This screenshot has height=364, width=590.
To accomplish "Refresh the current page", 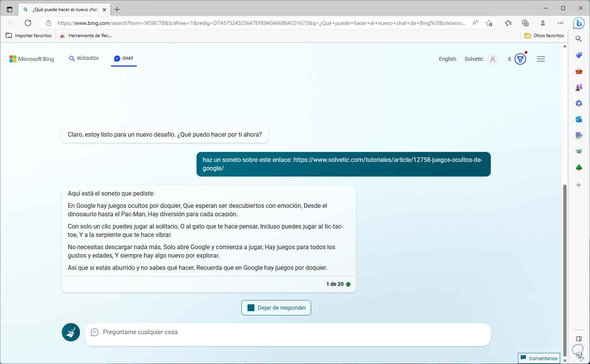I will click(28, 23).
